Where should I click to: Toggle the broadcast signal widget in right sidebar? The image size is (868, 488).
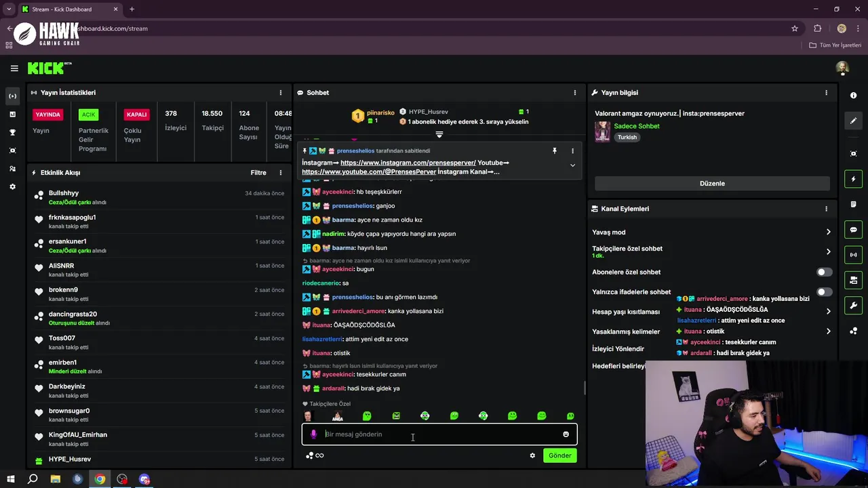[854, 255]
